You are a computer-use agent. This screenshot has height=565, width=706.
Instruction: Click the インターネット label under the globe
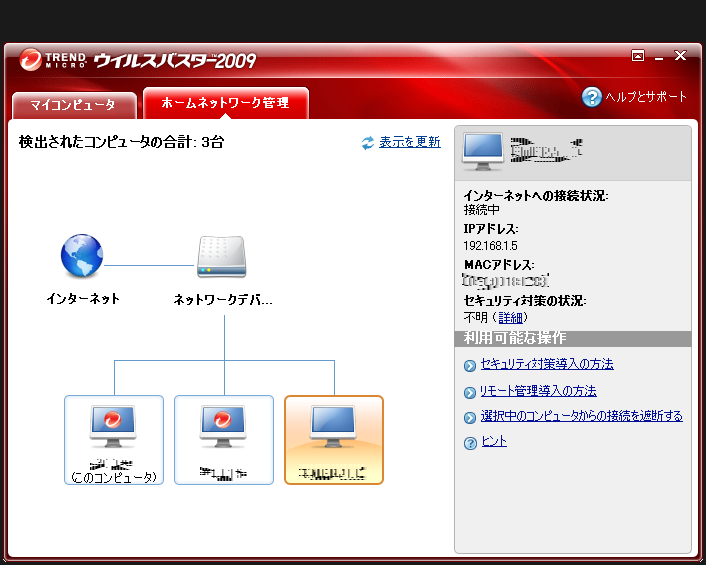click(83, 299)
